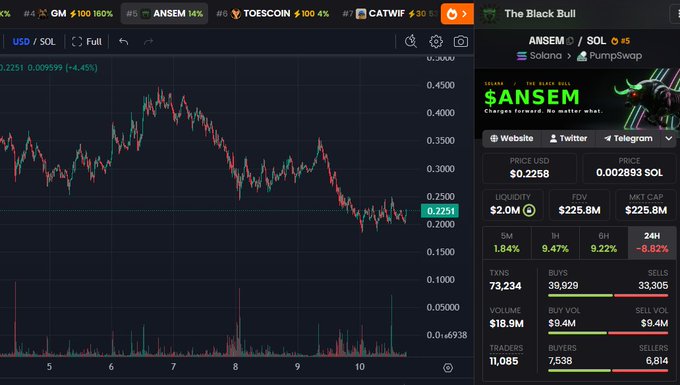Click the price-scale target icon below the chart
Image resolution: width=680 pixels, height=385 pixels.
[448, 368]
